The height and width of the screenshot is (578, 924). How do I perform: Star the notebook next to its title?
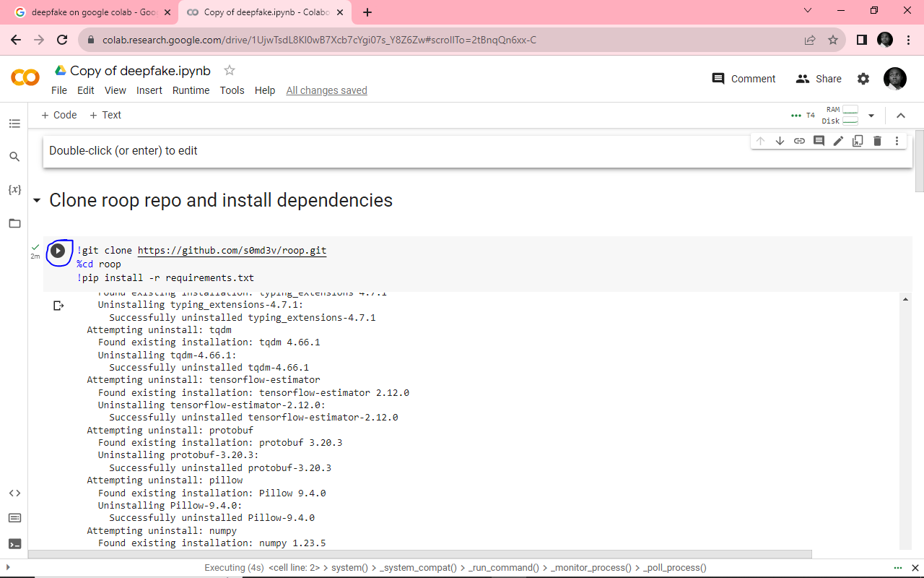[230, 70]
